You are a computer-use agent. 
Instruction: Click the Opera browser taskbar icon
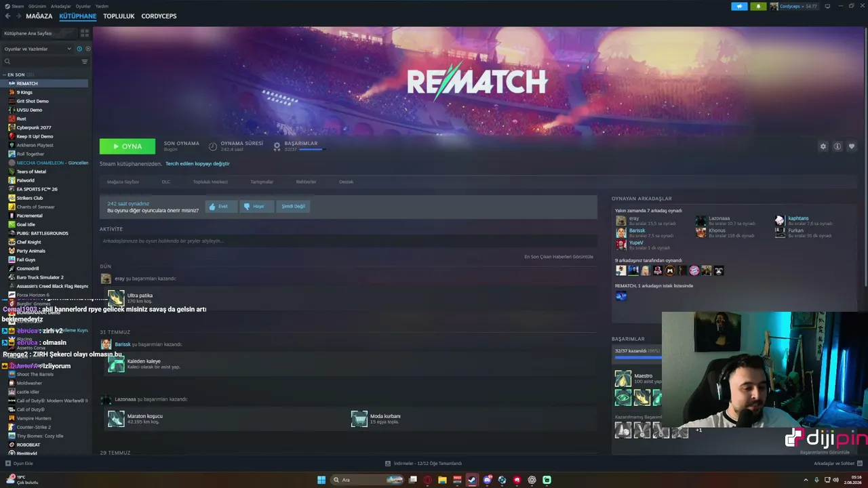(x=427, y=480)
